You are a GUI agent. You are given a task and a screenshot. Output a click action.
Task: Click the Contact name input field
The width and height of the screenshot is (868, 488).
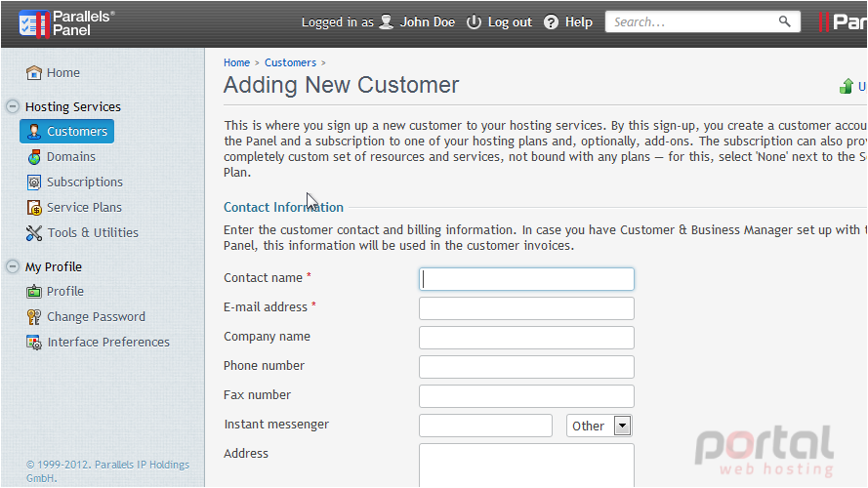(x=526, y=279)
